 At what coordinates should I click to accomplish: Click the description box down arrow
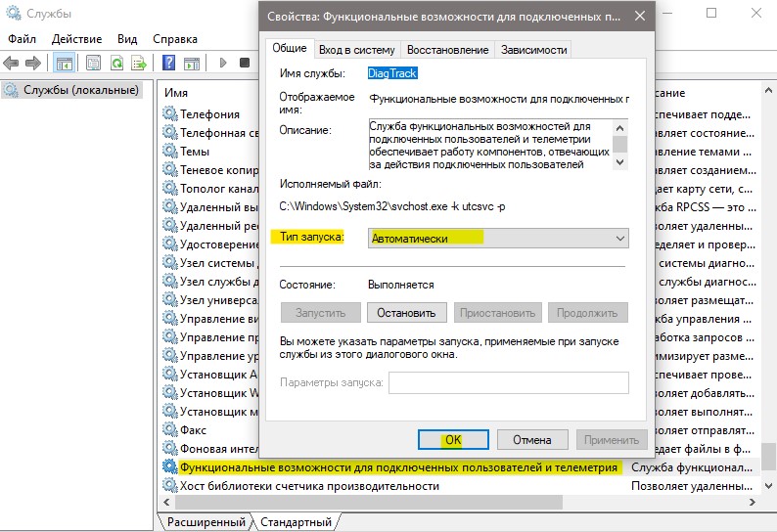point(619,162)
